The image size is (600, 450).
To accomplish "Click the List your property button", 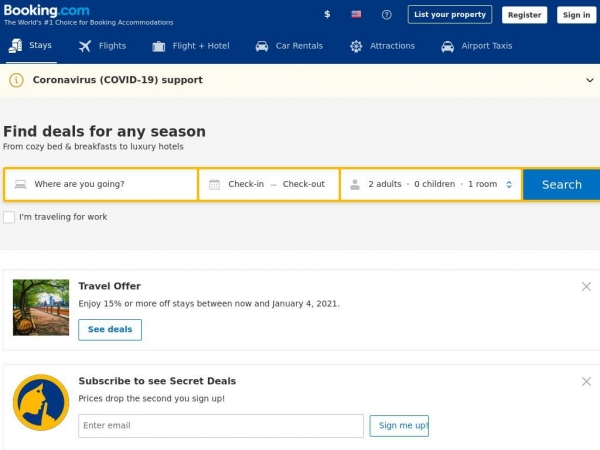I will (x=450, y=15).
